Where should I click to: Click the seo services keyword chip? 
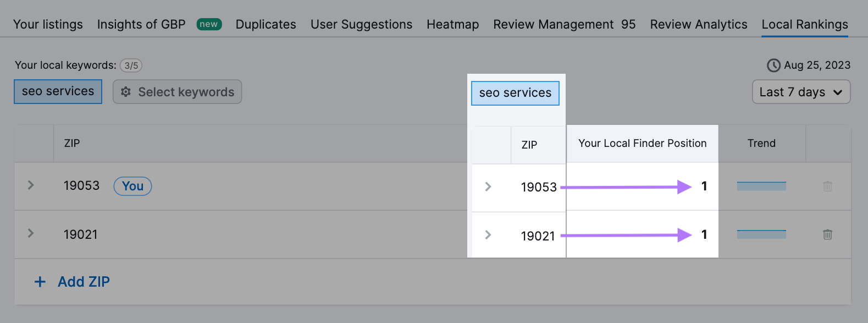[x=58, y=91]
